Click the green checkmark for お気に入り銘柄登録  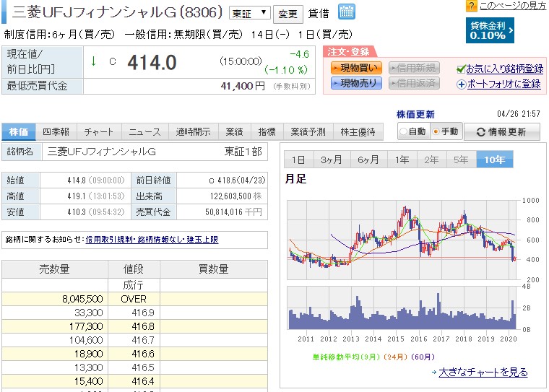[x=461, y=69]
